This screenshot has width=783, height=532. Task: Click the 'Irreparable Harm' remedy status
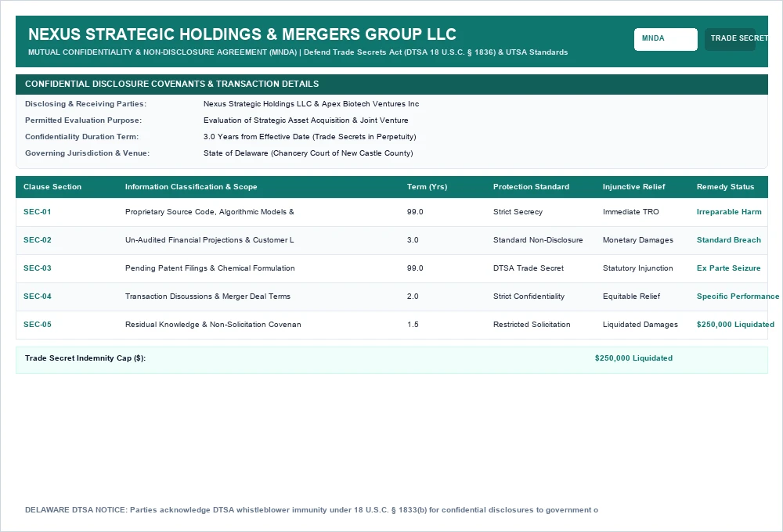729,211
